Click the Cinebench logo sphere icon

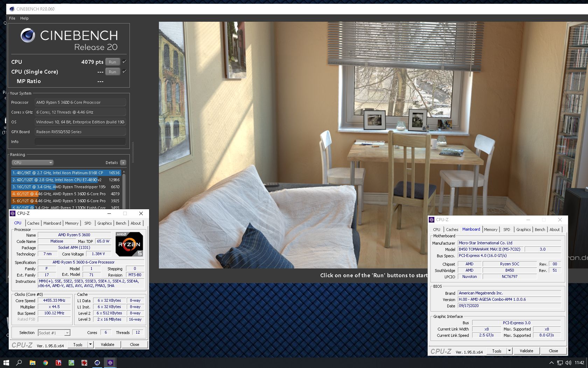[28, 35]
